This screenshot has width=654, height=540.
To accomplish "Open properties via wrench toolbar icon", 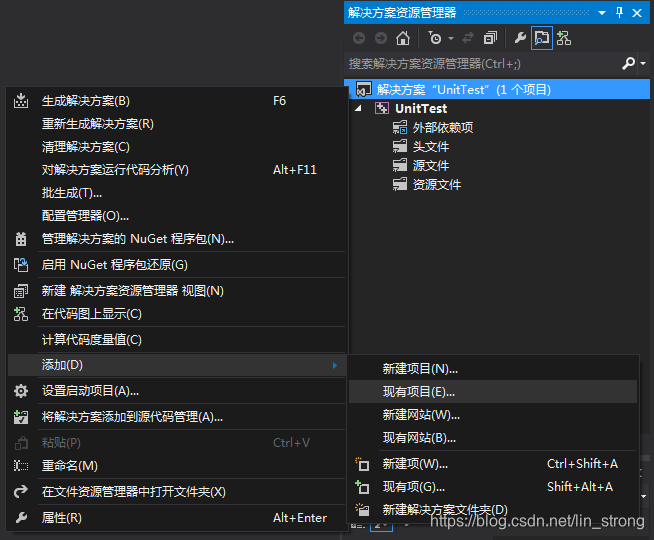I will 520,38.
